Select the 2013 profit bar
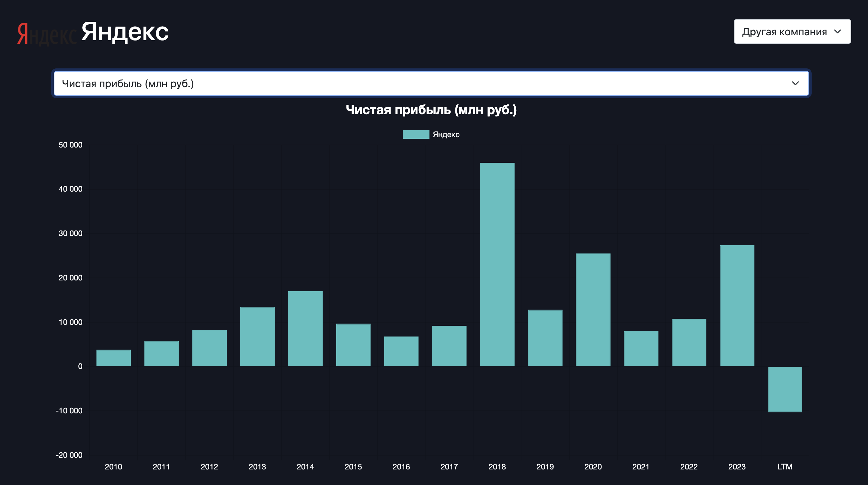868x485 pixels. (x=257, y=337)
